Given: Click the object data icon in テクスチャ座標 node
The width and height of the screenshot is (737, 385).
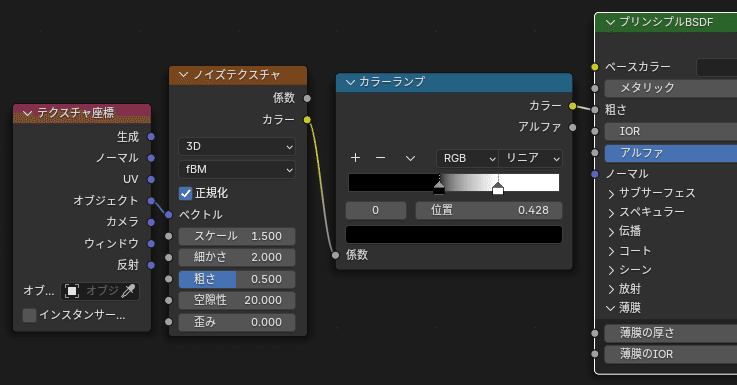Looking at the screenshot, I should 71,291.
